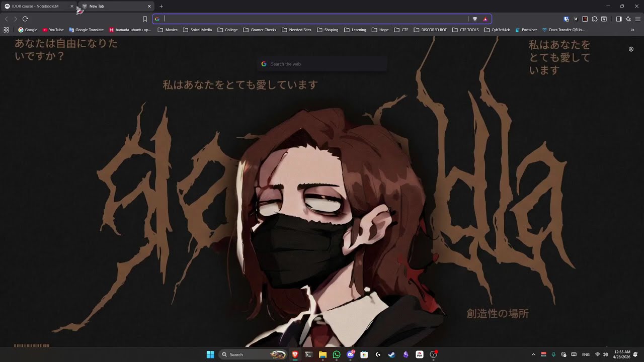Expand the Shoping bookmark folder
The width and height of the screenshot is (644, 362).
328,30
